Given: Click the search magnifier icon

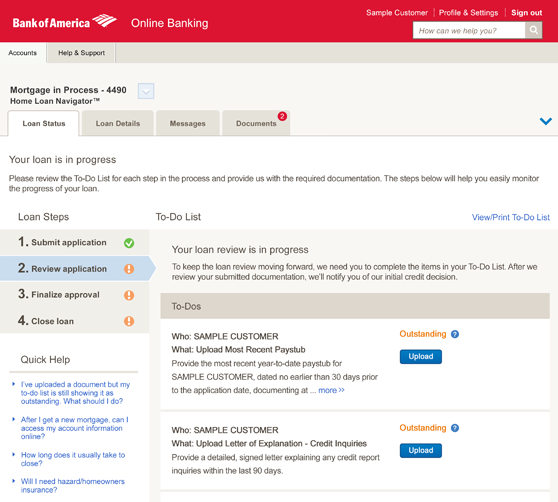Looking at the screenshot, I should coord(533,30).
